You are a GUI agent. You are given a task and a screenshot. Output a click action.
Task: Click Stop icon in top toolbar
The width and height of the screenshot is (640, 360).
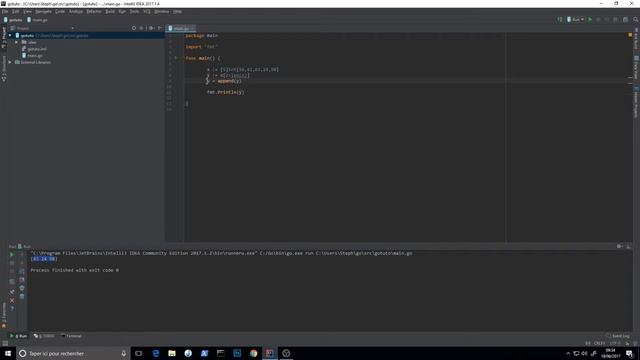tap(615, 19)
